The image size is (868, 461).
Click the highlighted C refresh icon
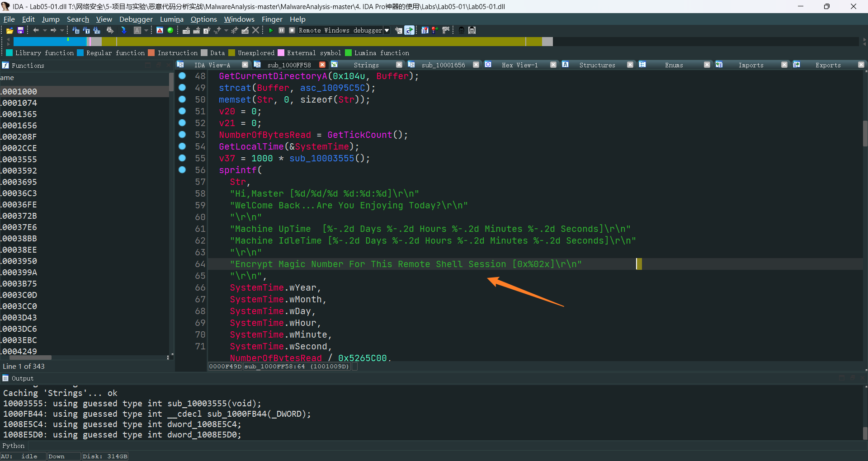coord(409,30)
